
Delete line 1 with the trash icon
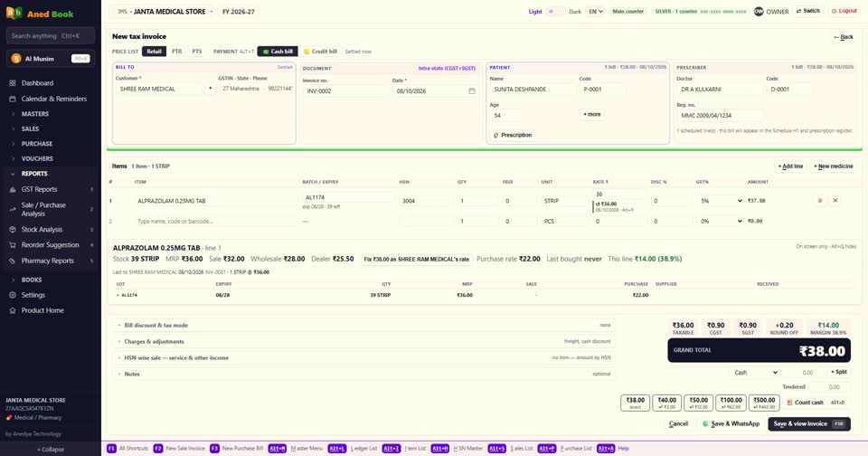point(820,201)
